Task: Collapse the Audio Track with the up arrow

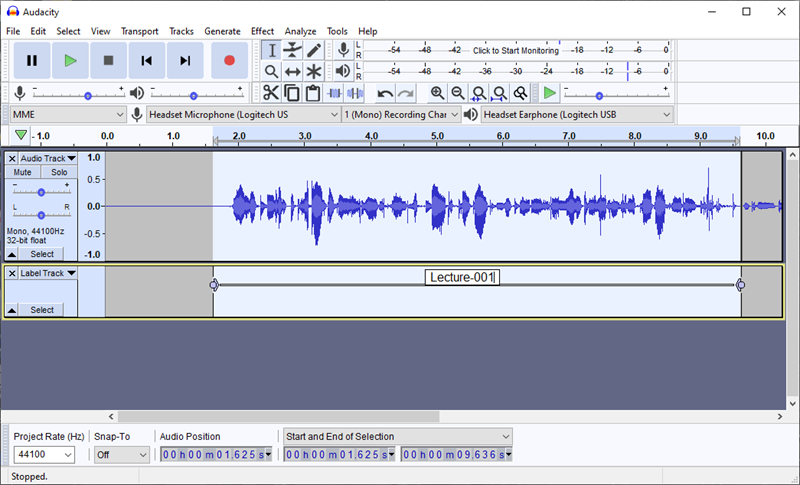Action: click(12, 254)
